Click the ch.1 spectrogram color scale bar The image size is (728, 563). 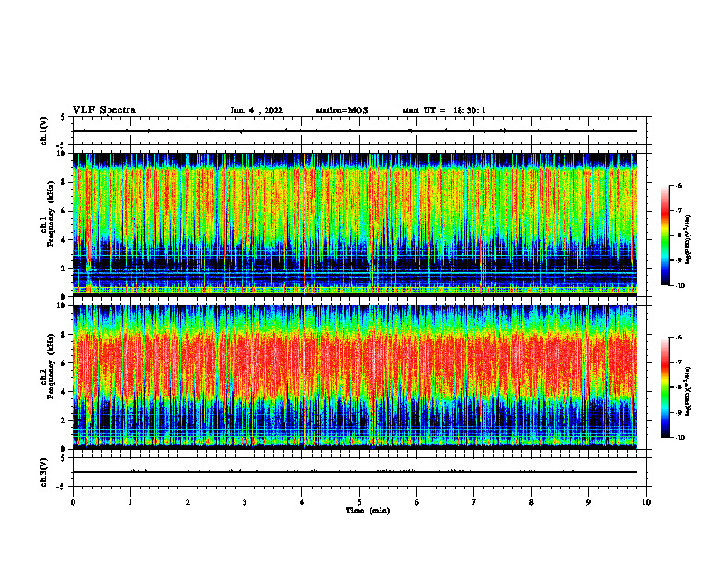665,236
